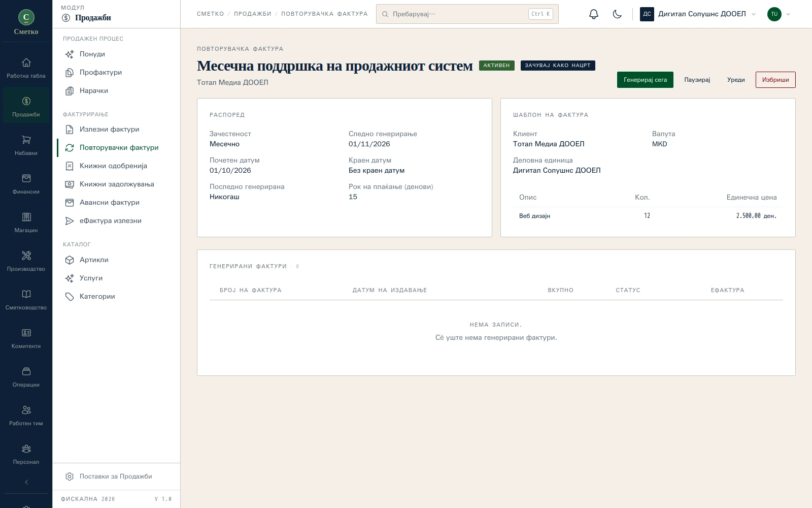Click the Сметко logo
Viewport: 812px width, 508px height.
click(x=26, y=22)
